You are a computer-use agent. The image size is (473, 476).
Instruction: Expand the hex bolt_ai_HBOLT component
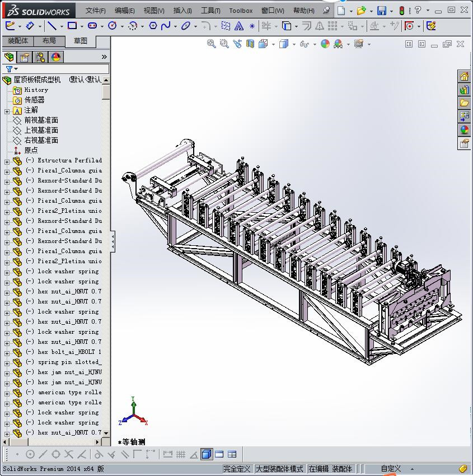(x=7, y=354)
